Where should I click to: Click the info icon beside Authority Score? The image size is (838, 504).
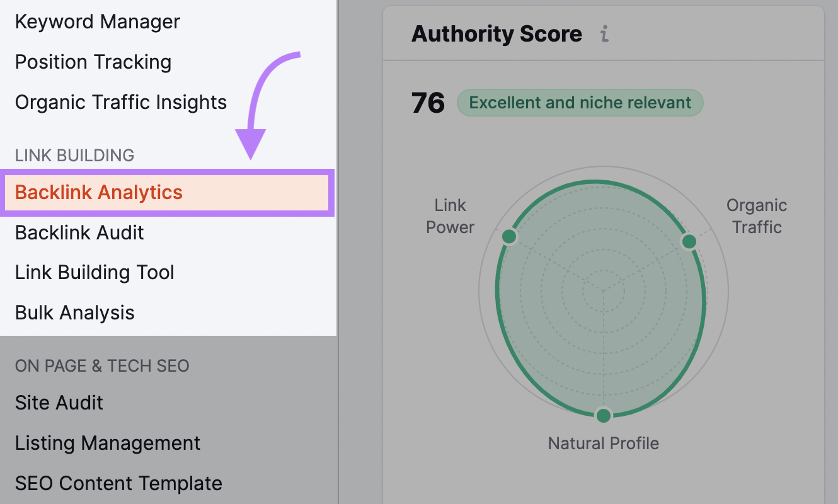[x=605, y=34]
